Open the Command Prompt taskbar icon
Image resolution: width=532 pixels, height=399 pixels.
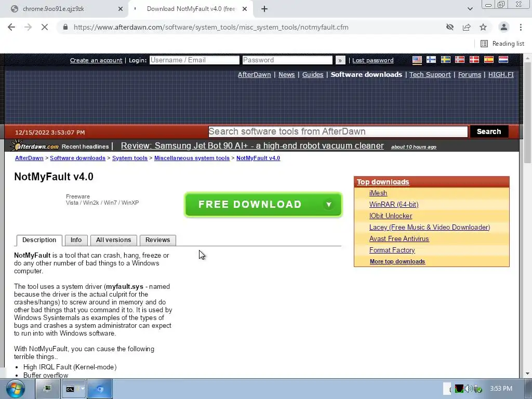pos(73,389)
